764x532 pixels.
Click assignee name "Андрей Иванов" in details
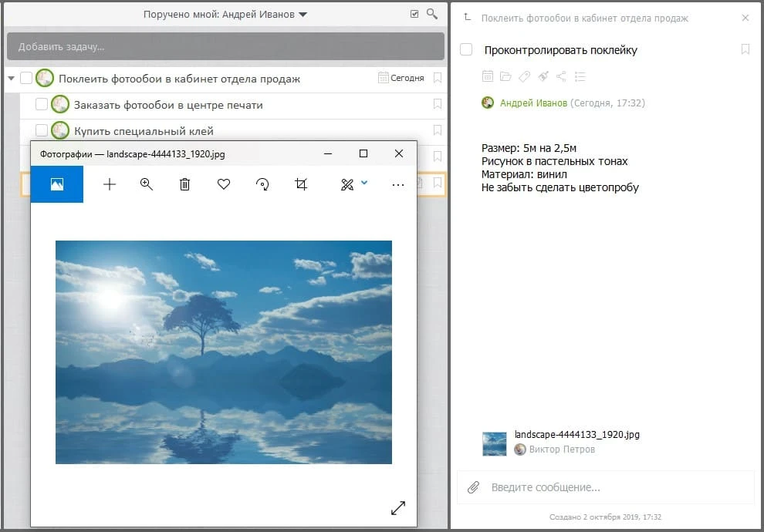tap(533, 103)
